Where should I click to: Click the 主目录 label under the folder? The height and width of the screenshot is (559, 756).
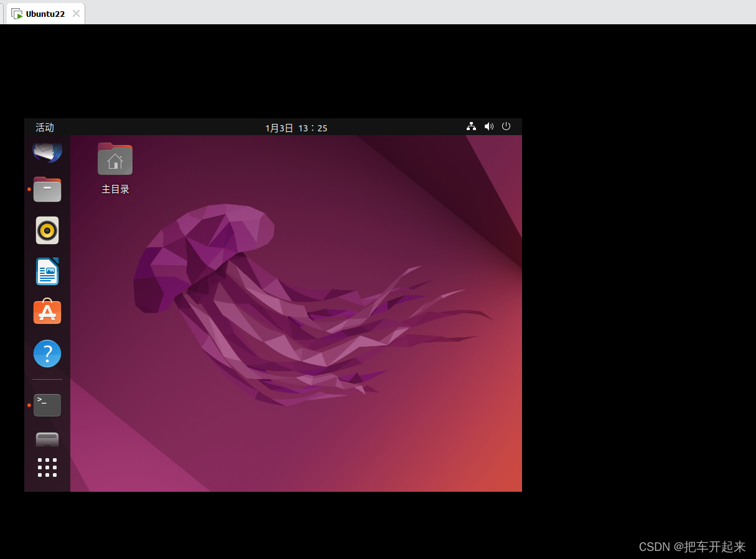114,189
